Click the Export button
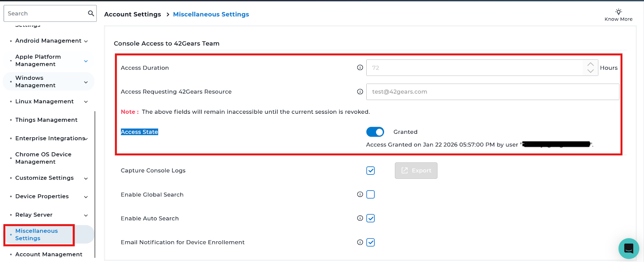 [x=416, y=170]
